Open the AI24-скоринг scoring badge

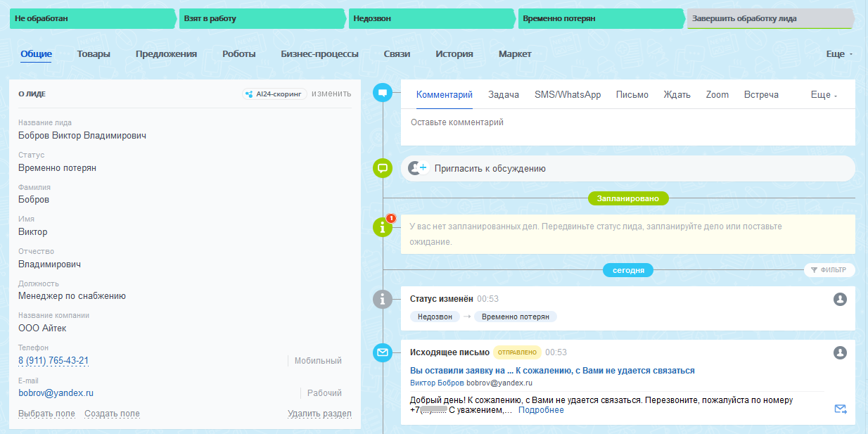click(x=274, y=94)
